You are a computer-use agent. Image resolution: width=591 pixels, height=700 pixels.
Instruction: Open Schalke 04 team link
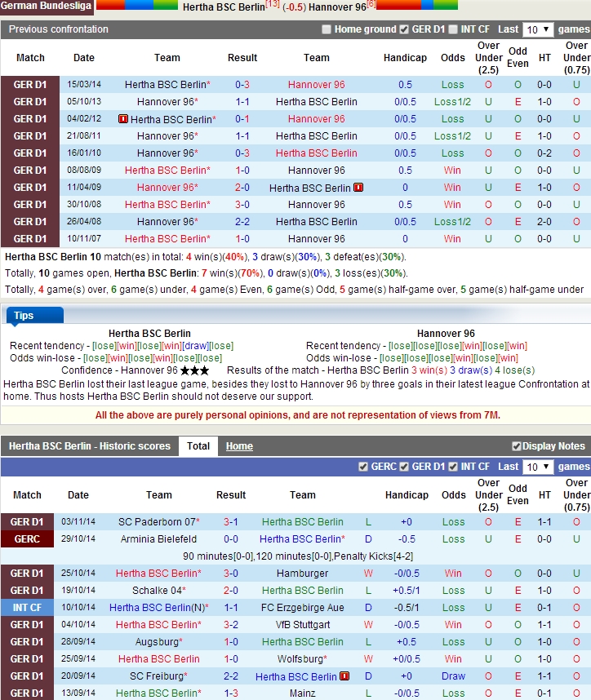click(158, 590)
